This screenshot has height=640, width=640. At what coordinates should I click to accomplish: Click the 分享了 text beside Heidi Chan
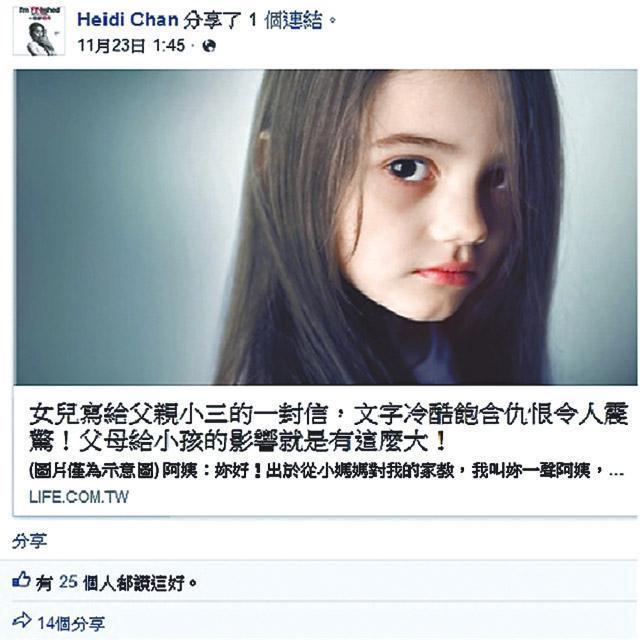pyautogui.click(x=212, y=20)
